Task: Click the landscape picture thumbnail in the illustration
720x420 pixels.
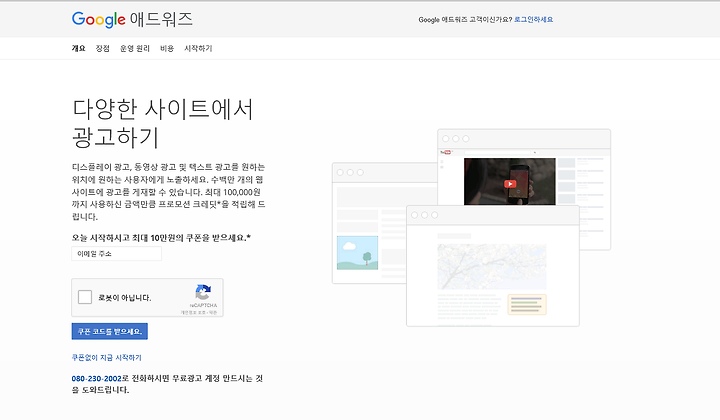Action: click(357, 253)
